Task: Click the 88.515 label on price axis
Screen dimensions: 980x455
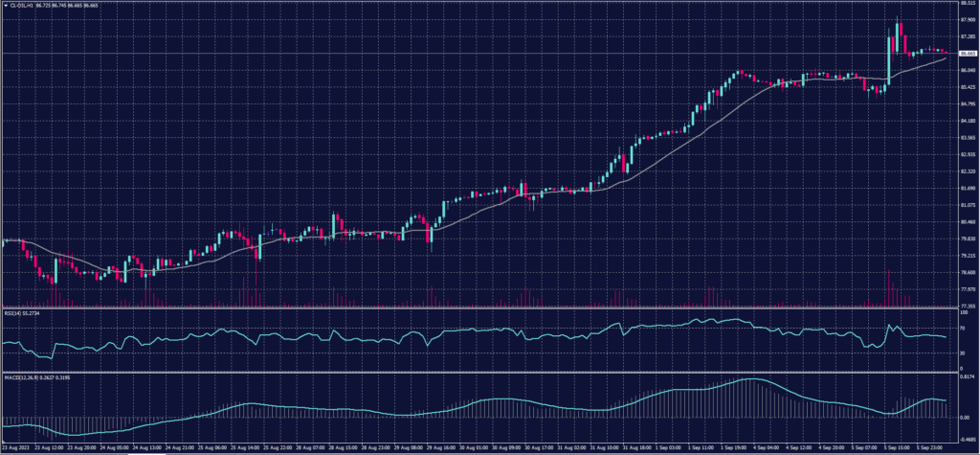Action: tap(965, 4)
